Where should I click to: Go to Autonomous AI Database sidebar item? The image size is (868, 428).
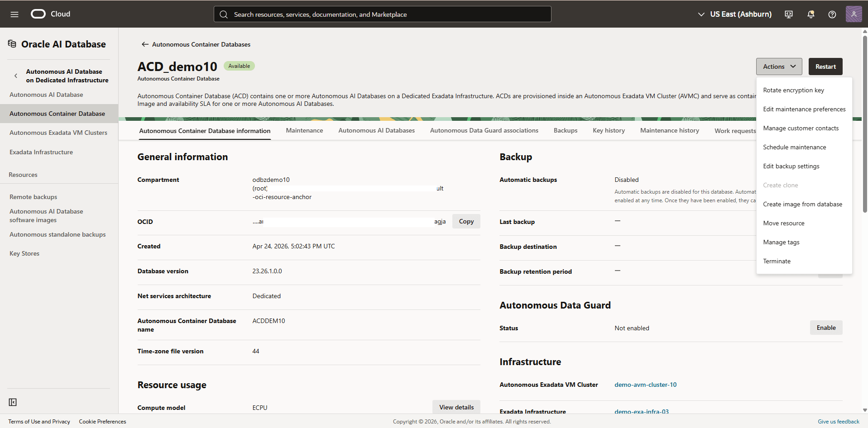point(46,95)
